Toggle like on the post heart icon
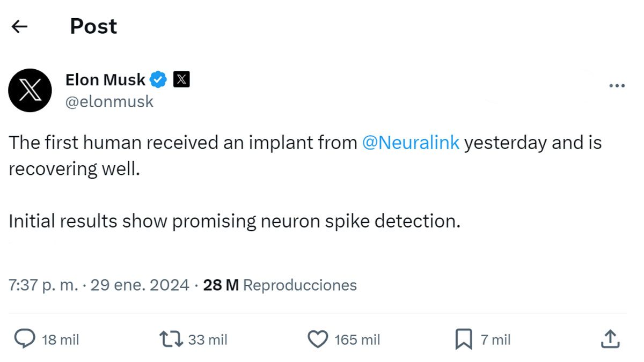The image size is (644, 362). click(x=317, y=338)
